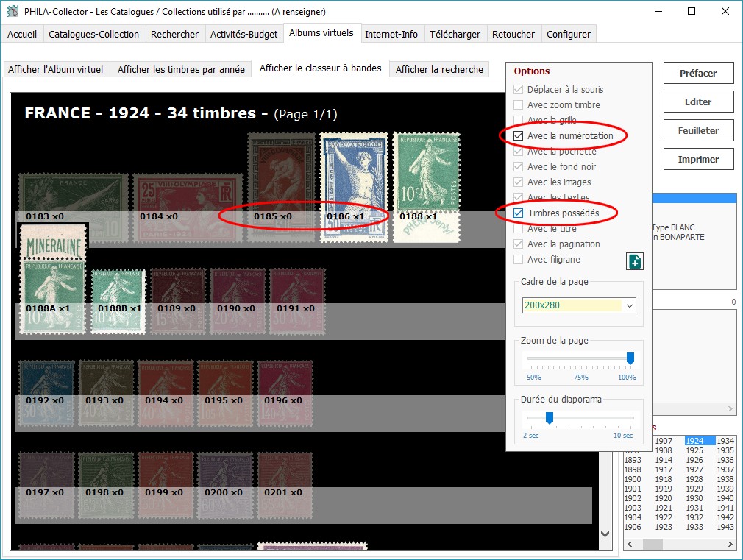
Task: Switch to the Catalogues-Collection tab
Action: coord(93,34)
